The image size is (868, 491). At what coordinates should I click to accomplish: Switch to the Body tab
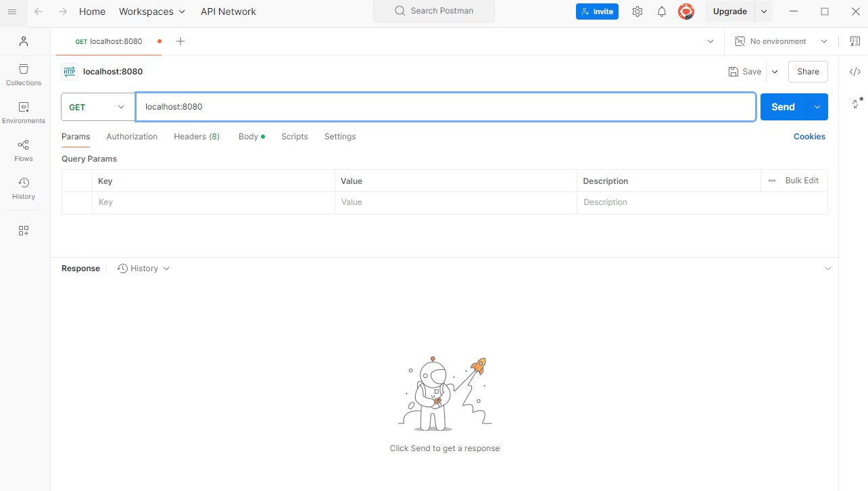tap(251, 137)
